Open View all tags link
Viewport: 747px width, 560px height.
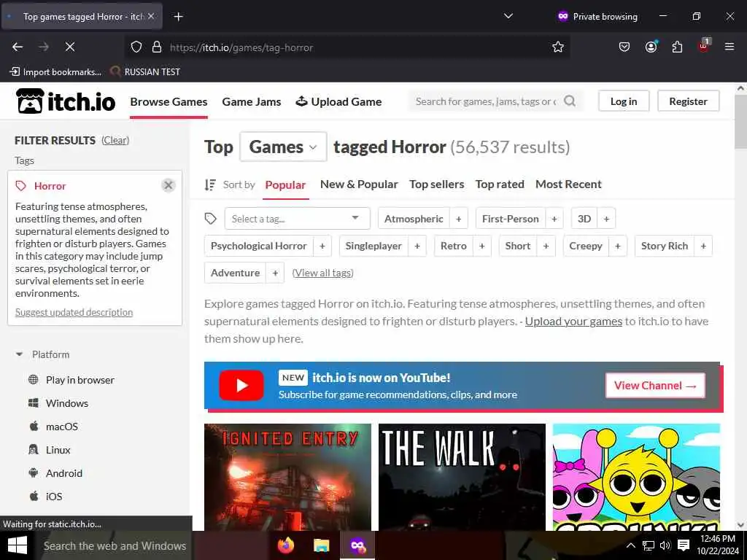coord(322,273)
